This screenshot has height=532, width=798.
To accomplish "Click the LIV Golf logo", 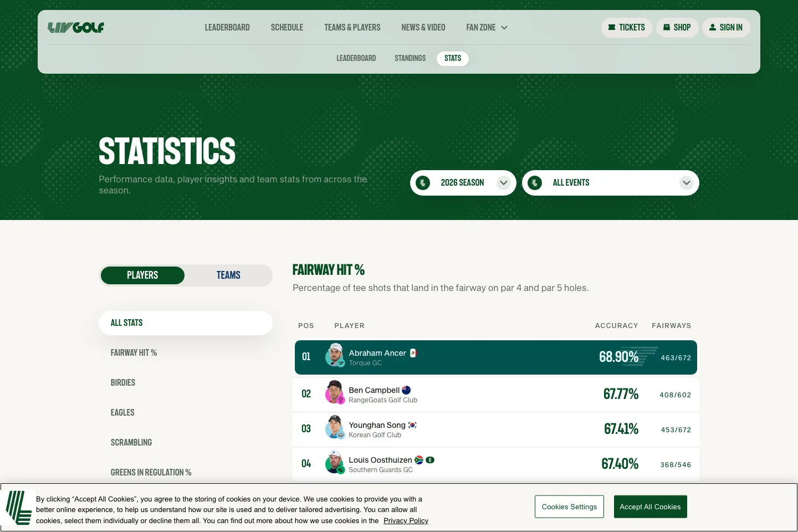I will [x=76, y=28].
